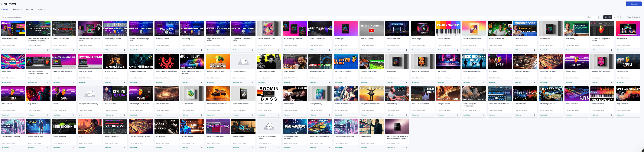Screen dimensions: 644x152
Task: Open more options for Sounds Vault course
Action: (x=637, y=50)
